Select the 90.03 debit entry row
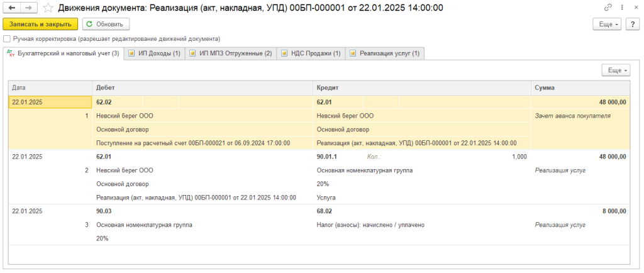644x273 pixels. (104, 211)
